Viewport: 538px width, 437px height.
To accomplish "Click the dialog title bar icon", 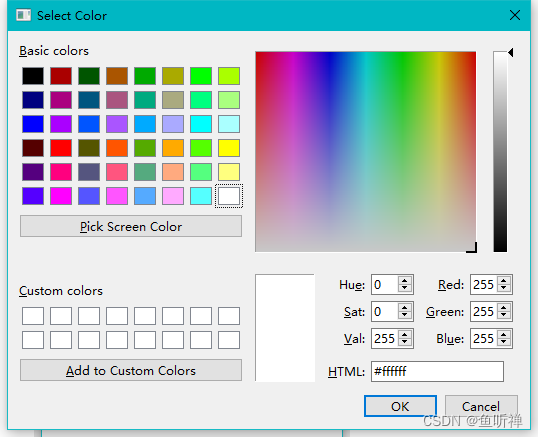I will [x=23, y=15].
